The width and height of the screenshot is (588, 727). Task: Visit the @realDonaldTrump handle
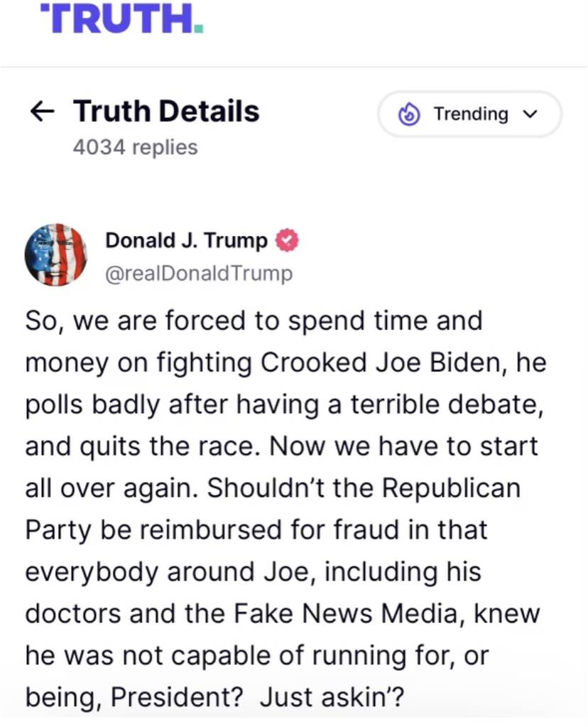199,274
